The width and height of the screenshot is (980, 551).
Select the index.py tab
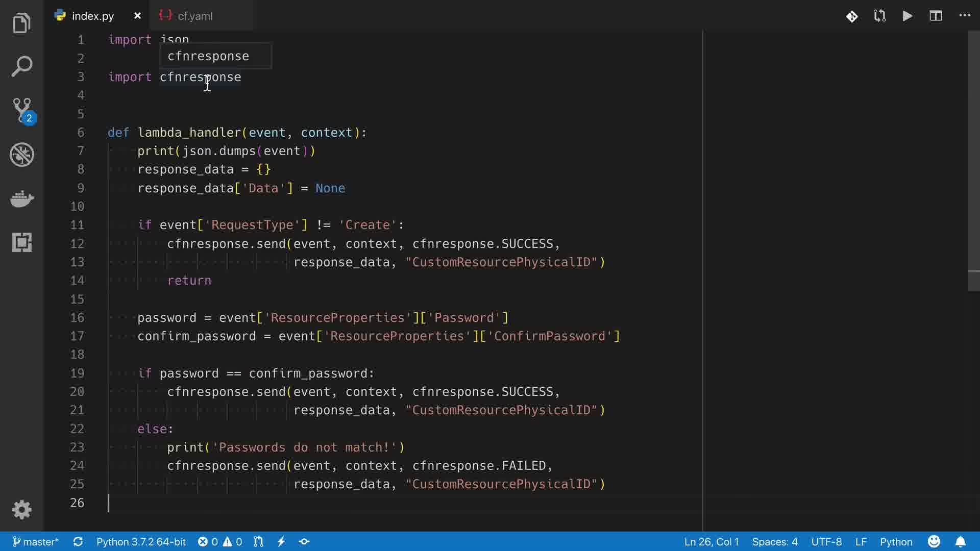[92, 16]
